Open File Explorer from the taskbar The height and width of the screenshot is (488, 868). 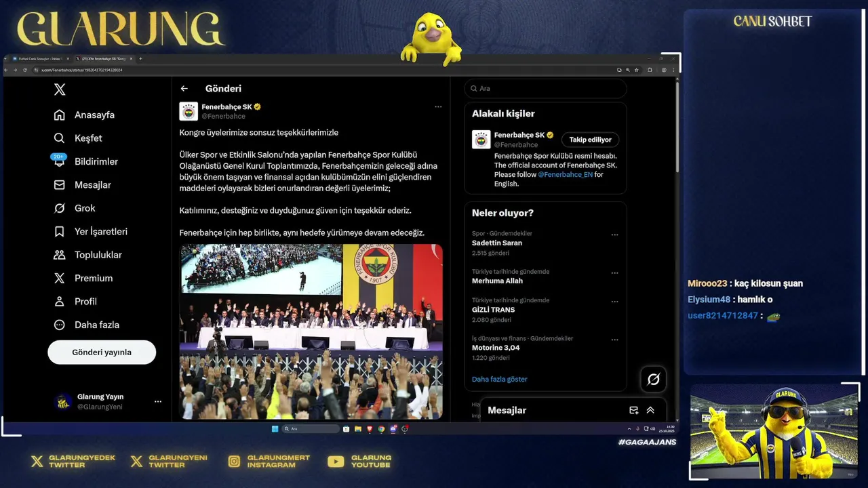pos(358,428)
